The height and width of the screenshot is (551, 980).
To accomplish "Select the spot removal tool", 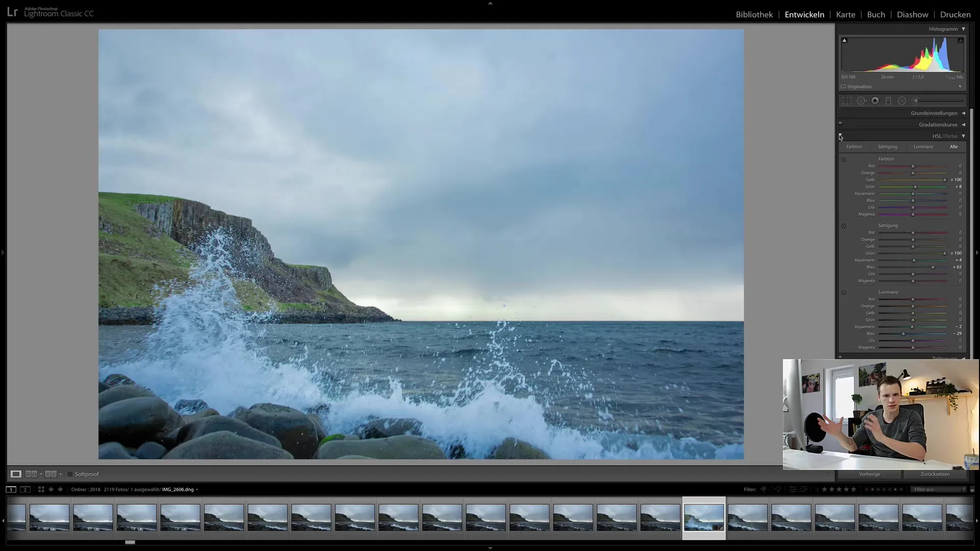I will click(x=861, y=101).
